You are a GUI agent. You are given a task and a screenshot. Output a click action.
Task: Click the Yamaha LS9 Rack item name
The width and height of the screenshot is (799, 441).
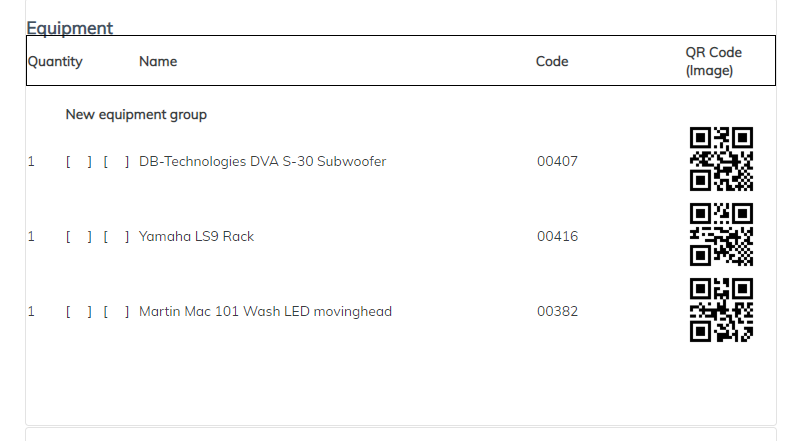(196, 237)
